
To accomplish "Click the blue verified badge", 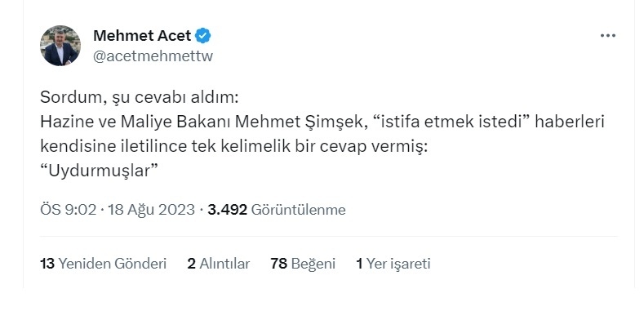I will point(202,36).
